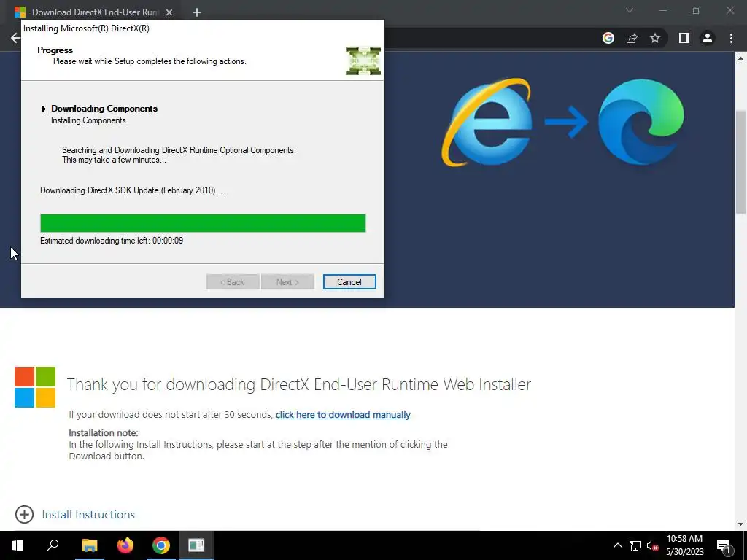Click the 'Progress' heading in installer
This screenshot has width=747, height=560.
click(x=55, y=50)
